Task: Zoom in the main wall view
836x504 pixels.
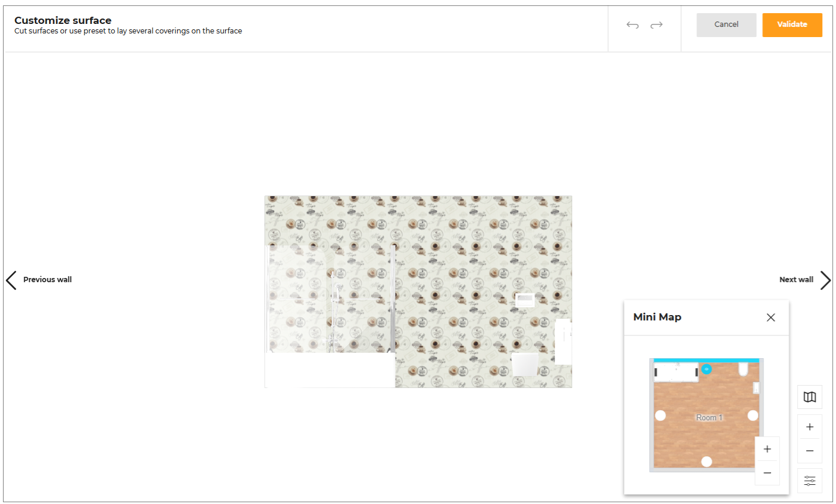Action: point(809,427)
